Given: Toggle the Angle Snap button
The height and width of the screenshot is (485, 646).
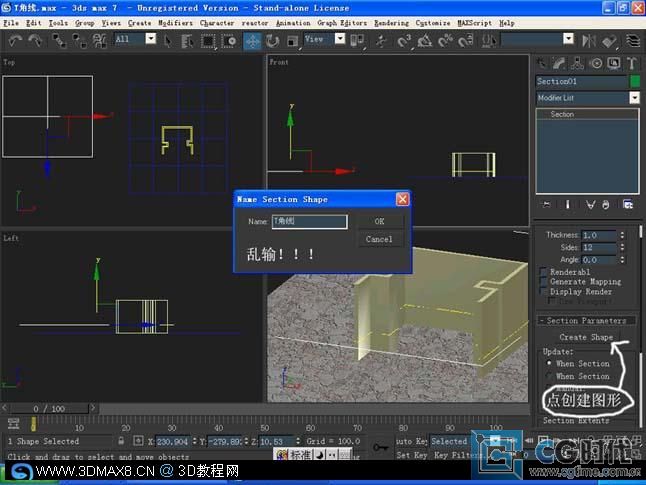Looking at the screenshot, I should coord(424,40).
